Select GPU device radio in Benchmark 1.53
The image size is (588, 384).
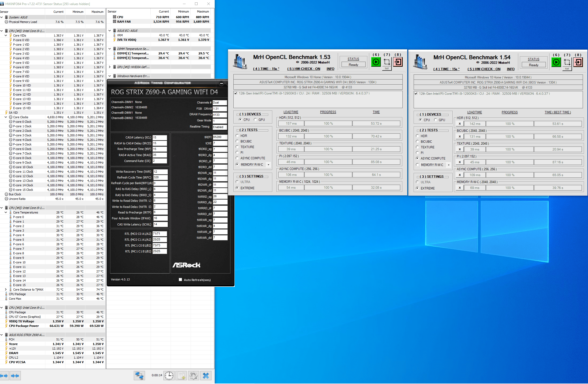click(255, 120)
